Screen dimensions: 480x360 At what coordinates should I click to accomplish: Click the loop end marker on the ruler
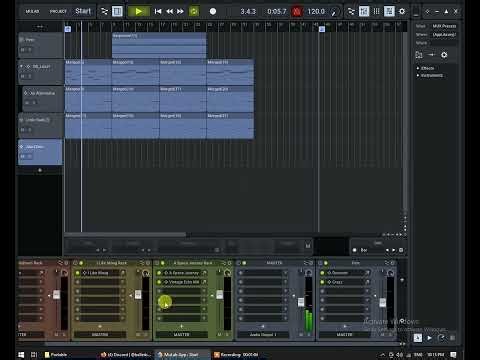point(322,29)
